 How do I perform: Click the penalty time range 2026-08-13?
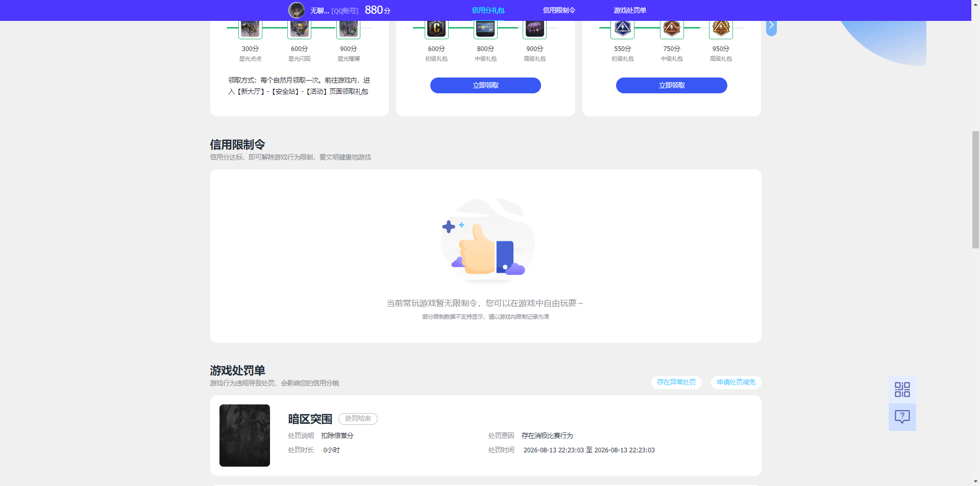click(589, 450)
